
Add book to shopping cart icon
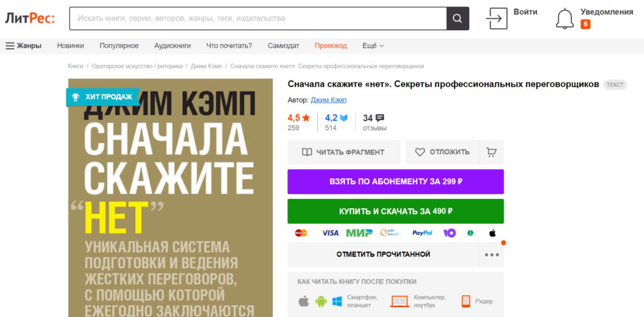click(492, 152)
